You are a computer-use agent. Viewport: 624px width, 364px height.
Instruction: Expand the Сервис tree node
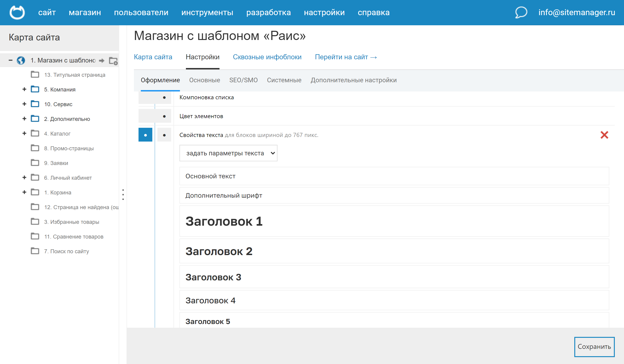click(24, 104)
